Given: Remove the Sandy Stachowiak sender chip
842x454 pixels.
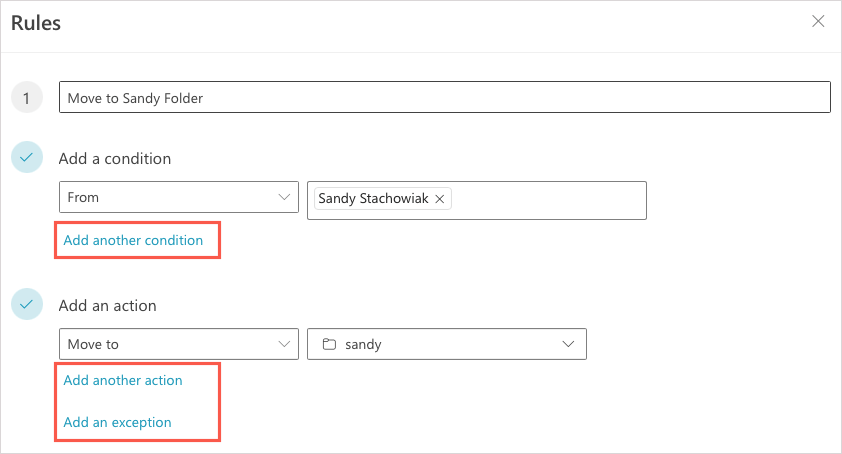Looking at the screenshot, I should click(440, 198).
